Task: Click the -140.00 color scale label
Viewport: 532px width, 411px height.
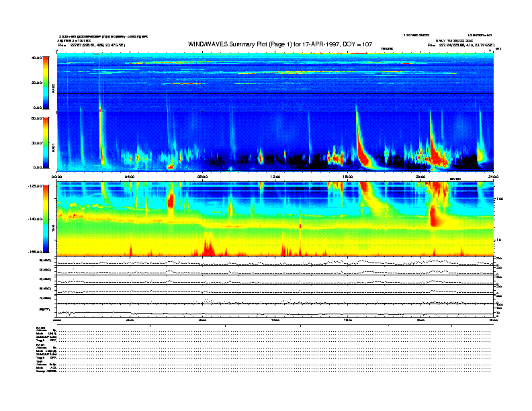Action: pos(35,219)
